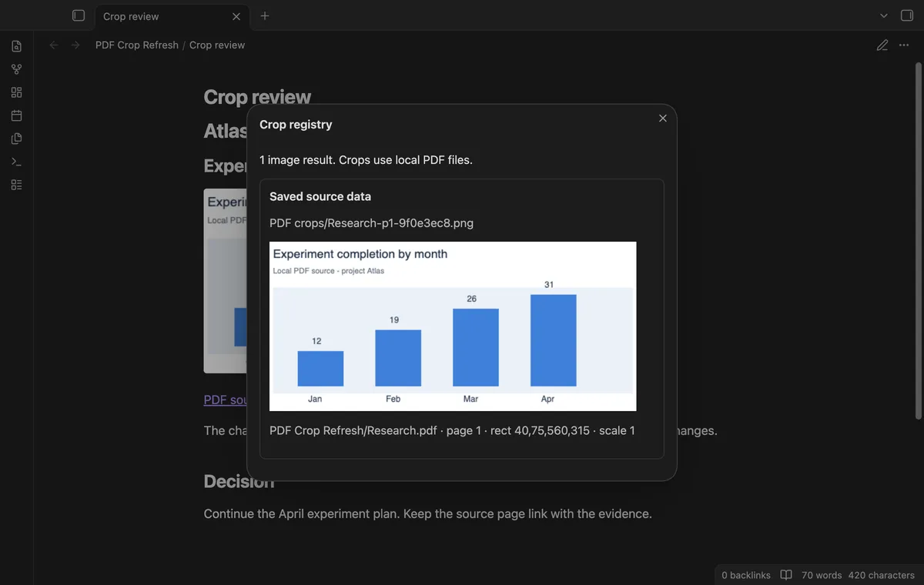924x585 pixels.
Task: Expand the tab list chevron
Action: tap(884, 15)
